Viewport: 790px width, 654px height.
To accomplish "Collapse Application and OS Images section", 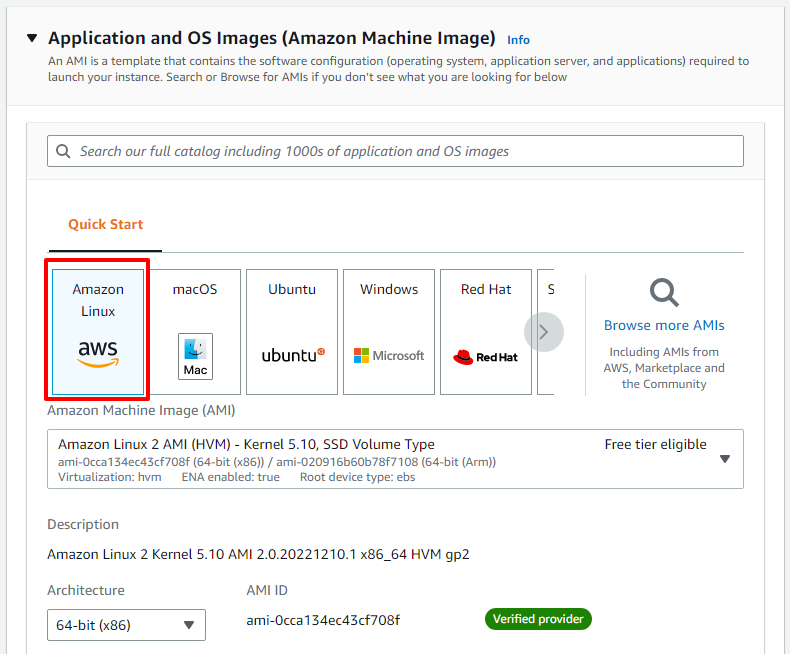I will click(32, 38).
